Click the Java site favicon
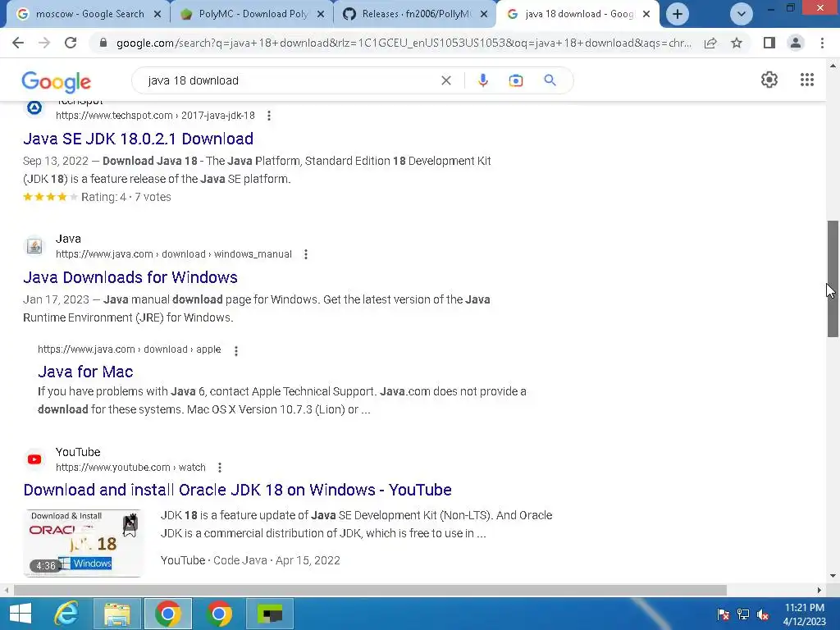 click(x=34, y=246)
